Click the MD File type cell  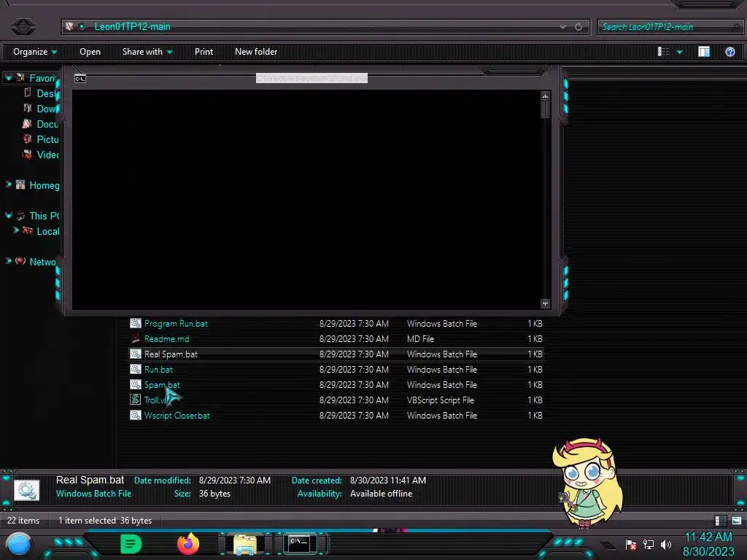(x=420, y=338)
